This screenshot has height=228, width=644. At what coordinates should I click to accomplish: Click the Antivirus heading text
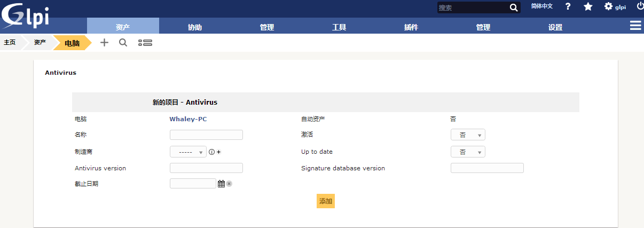[60, 73]
